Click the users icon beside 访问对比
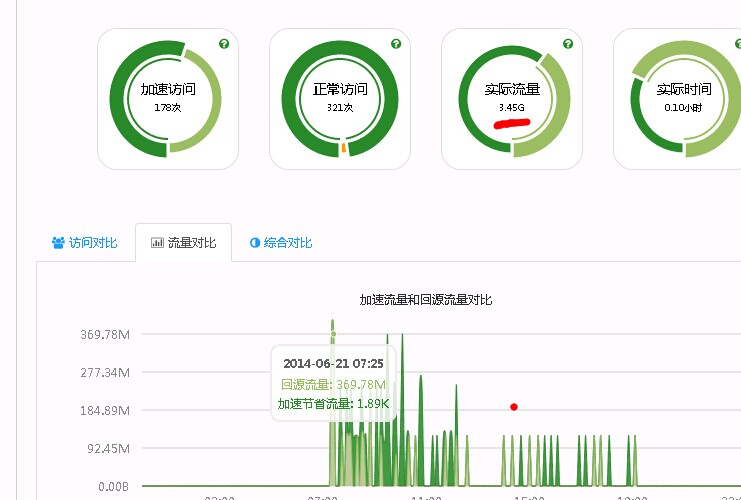741x500 pixels. click(58, 243)
